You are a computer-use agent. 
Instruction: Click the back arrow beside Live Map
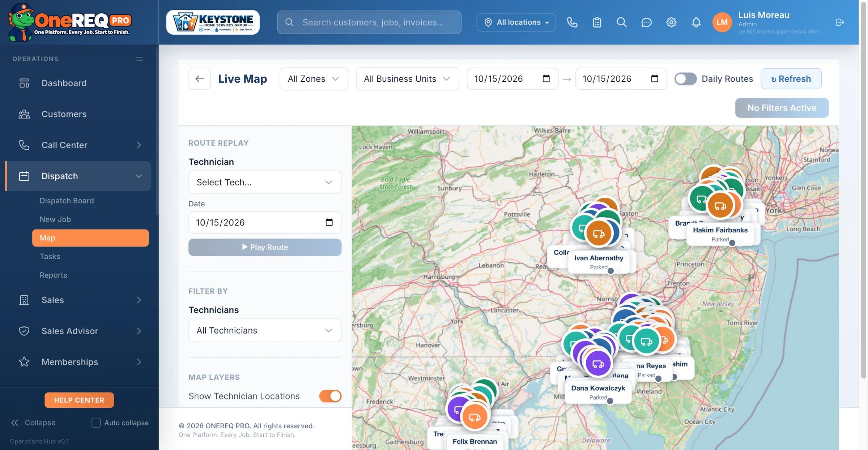(200, 79)
